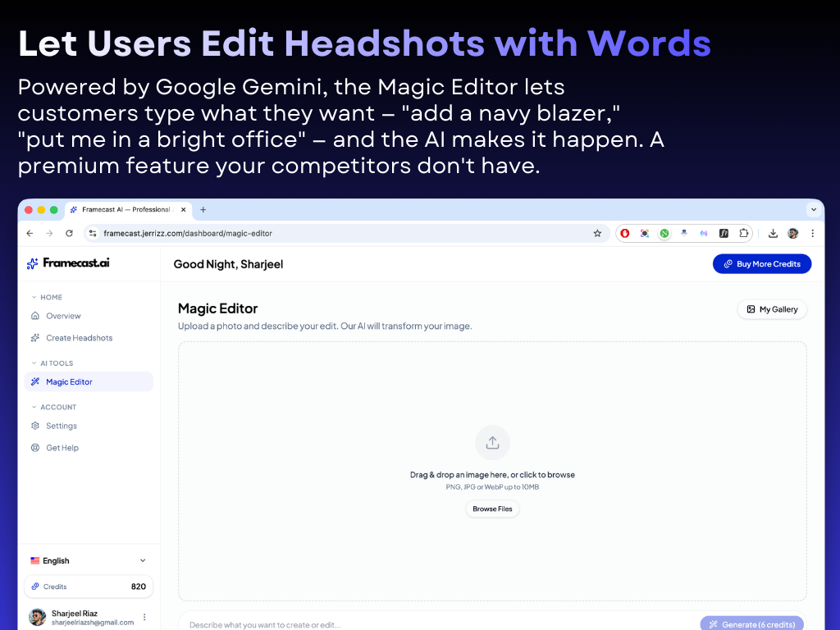Click the Magic Editor page heading

[x=217, y=308]
